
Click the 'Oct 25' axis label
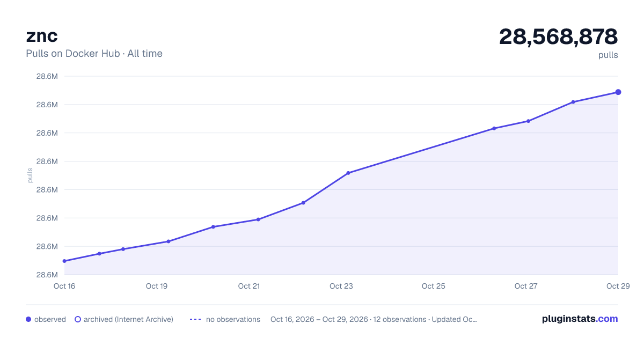click(434, 286)
